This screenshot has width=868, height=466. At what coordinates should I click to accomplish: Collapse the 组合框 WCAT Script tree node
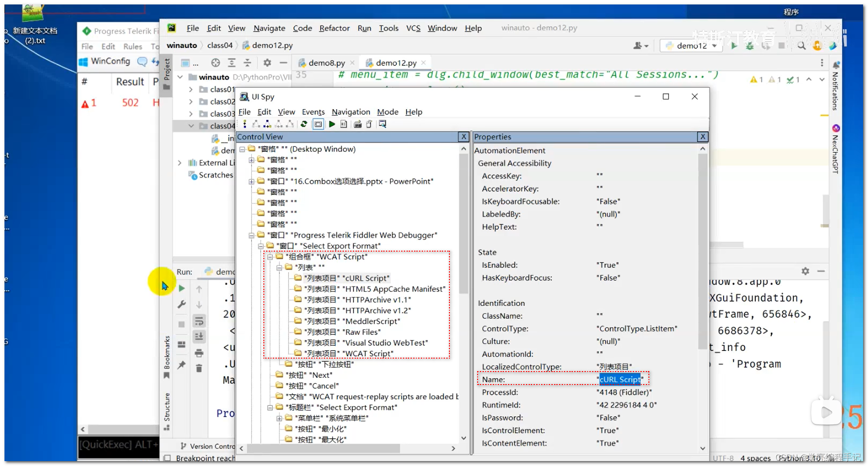[x=270, y=257]
